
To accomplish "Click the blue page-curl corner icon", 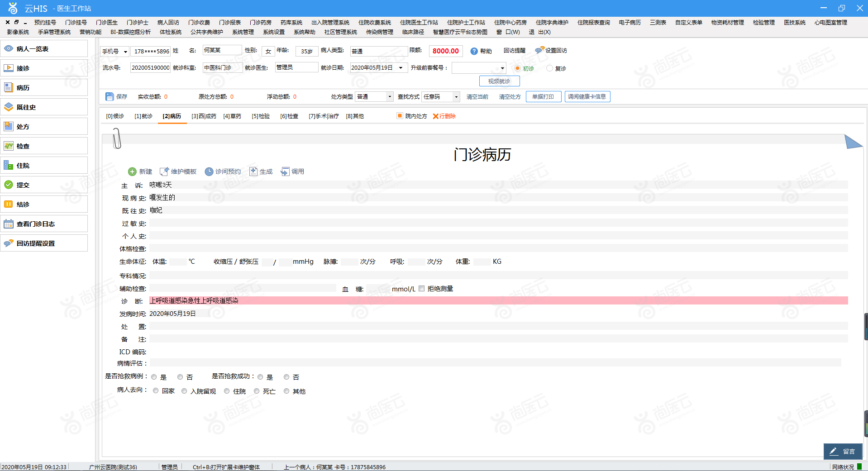I will (853, 142).
